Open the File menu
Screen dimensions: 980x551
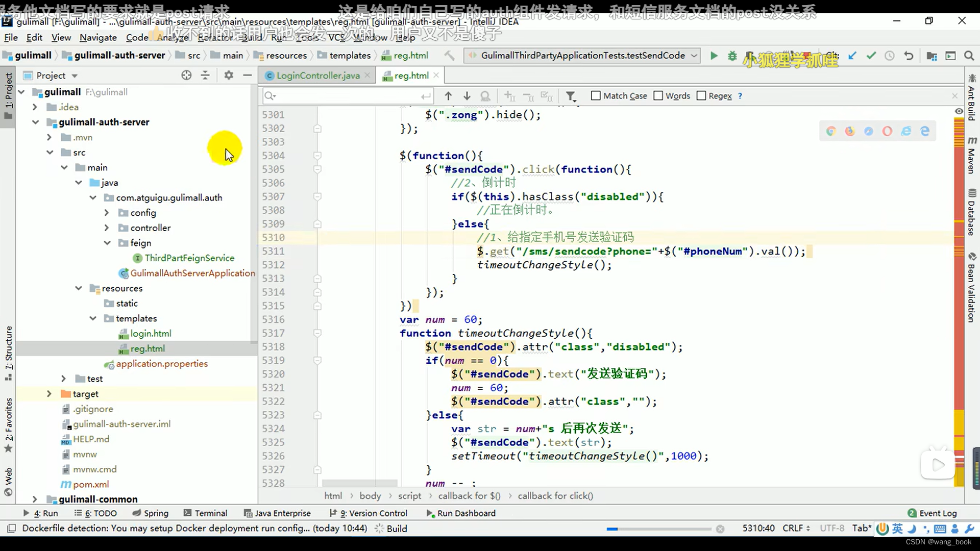click(x=11, y=38)
